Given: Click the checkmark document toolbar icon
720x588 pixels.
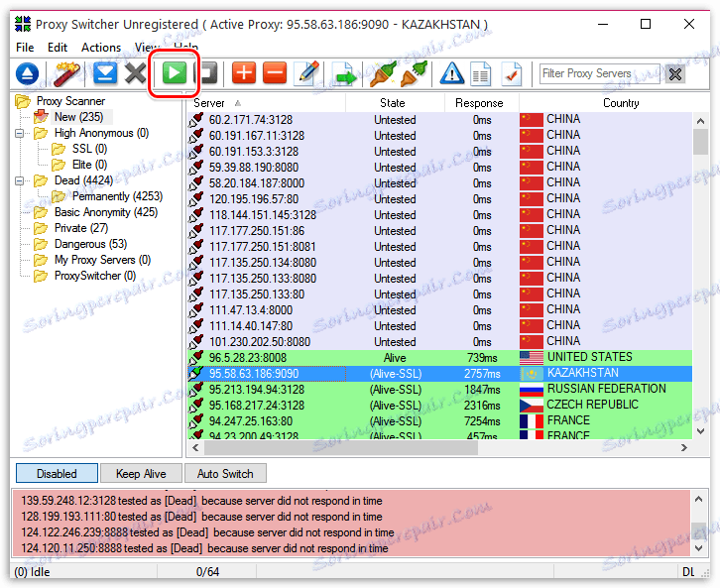Looking at the screenshot, I should [512, 74].
